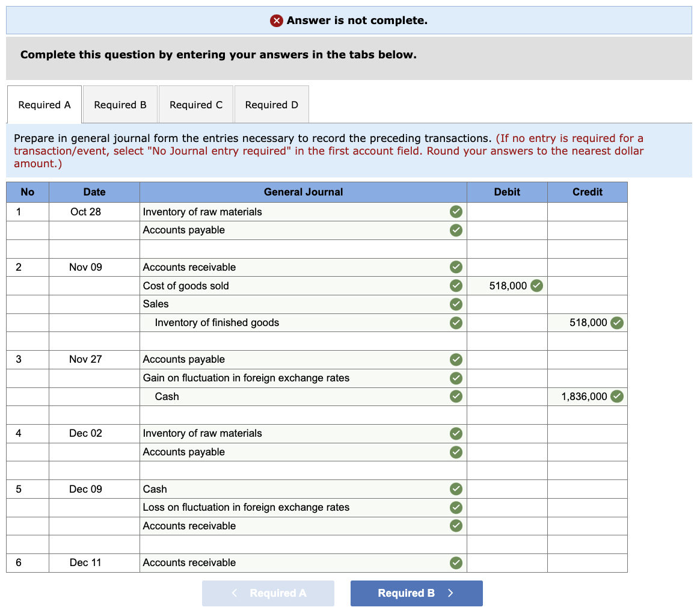Click the checkmark beside Inventory of raw materials
The width and height of the screenshot is (700, 616).
456,212
